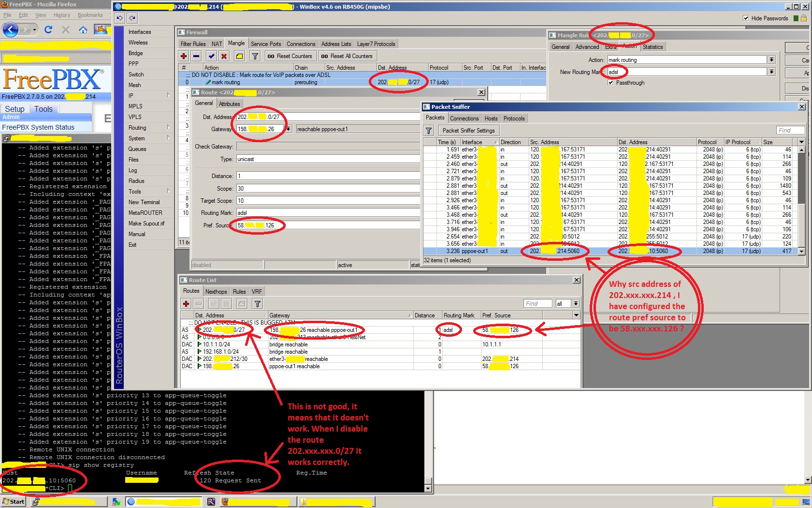Screen dimensions: 812x508
Task: Open the Address Lists tab
Action: [x=336, y=44]
